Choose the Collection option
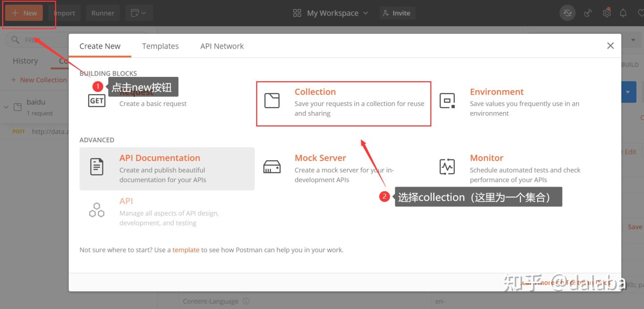Image resolution: width=644 pixels, height=309 pixels. click(343, 104)
